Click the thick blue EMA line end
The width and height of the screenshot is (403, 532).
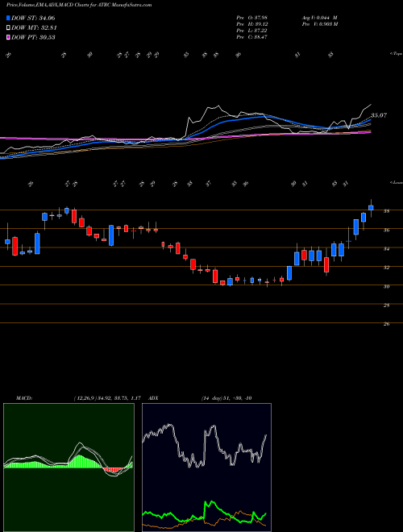[371, 119]
